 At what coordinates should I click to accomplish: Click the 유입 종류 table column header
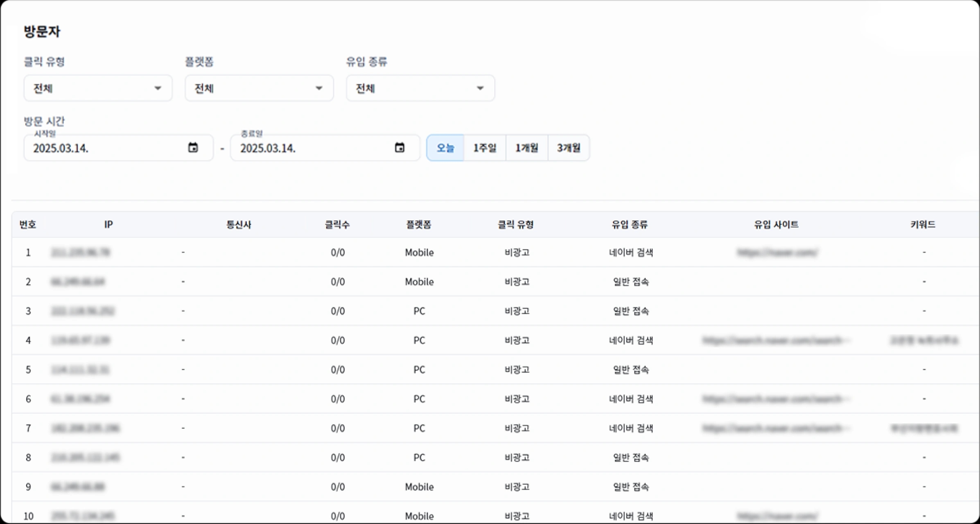tap(630, 224)
